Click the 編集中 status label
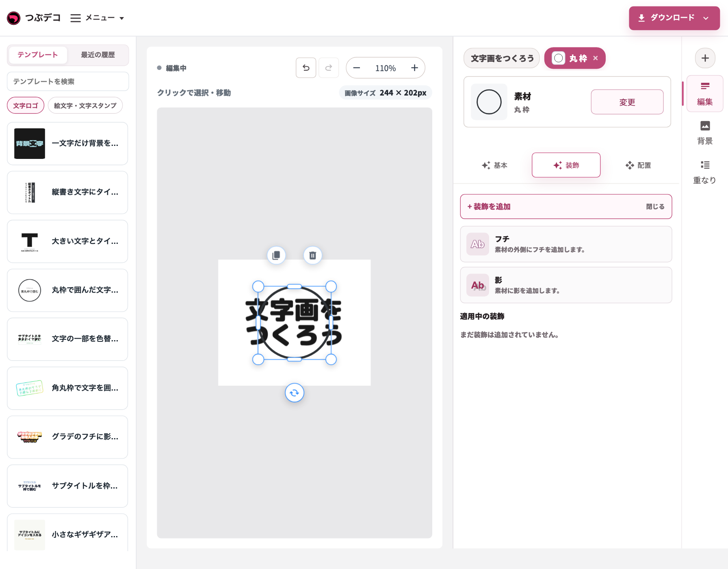This screenshot has width=728, height=569. (x=176, y=68)
